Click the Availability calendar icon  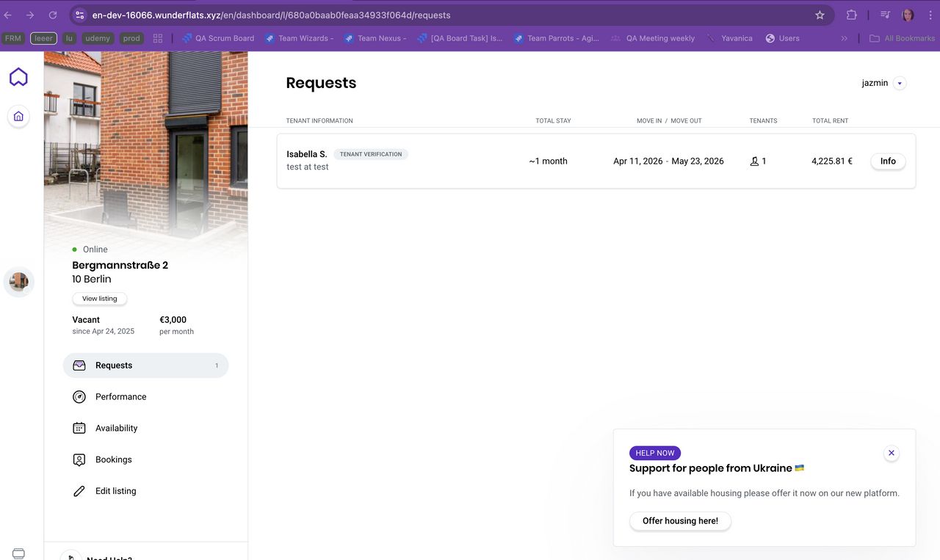[79, 429]
